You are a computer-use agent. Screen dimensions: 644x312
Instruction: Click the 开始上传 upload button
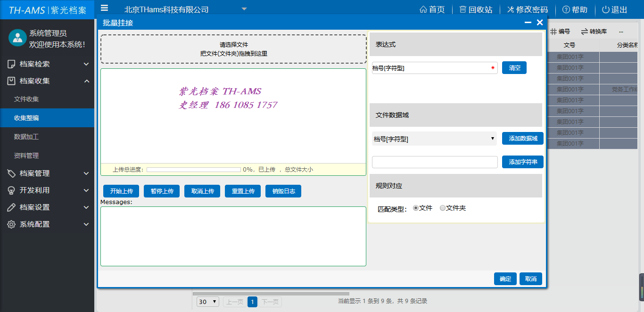click(120, 191)
